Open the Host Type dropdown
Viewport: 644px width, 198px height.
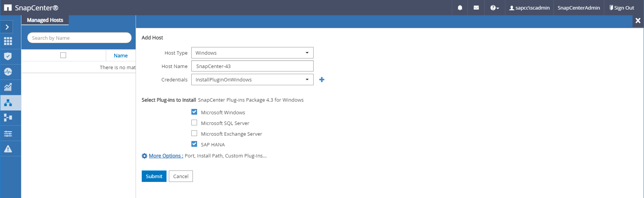coord(252,53)
